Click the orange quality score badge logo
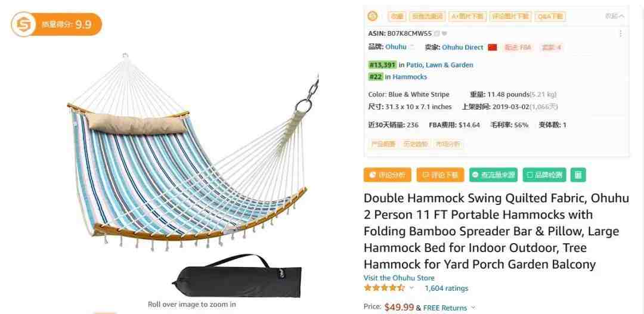The height and width of the screenshot is (314, 644). click(x=23, y=24)
